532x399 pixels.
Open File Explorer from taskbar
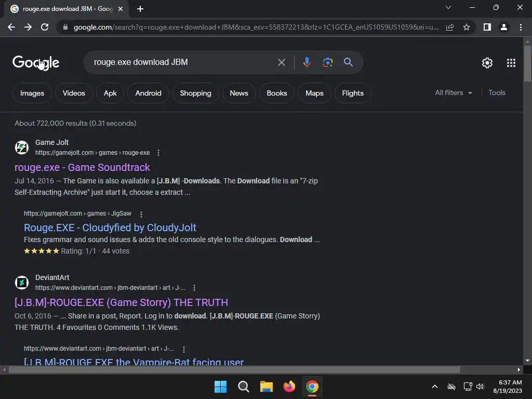pos(267,387)
